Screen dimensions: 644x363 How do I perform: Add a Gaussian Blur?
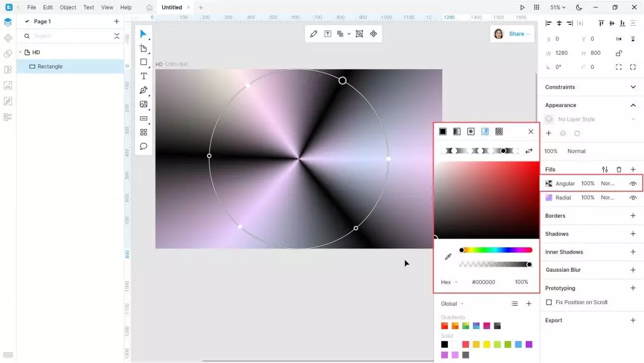point(633,270)
